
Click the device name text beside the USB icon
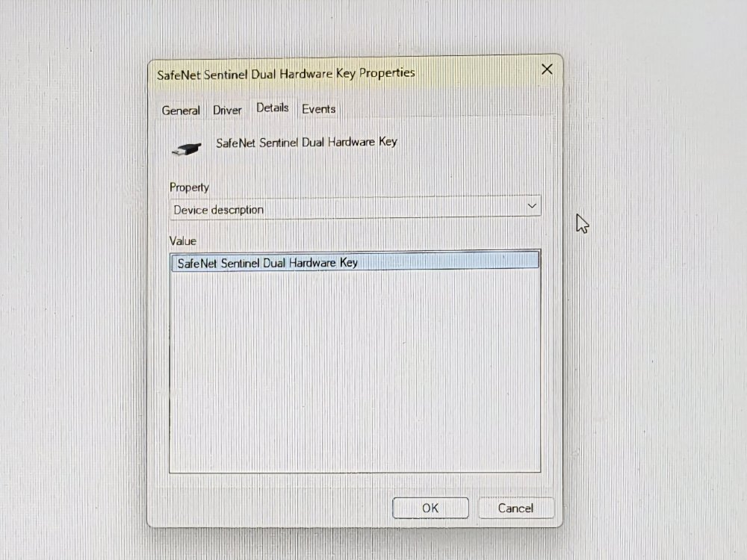tap(306, 143)
